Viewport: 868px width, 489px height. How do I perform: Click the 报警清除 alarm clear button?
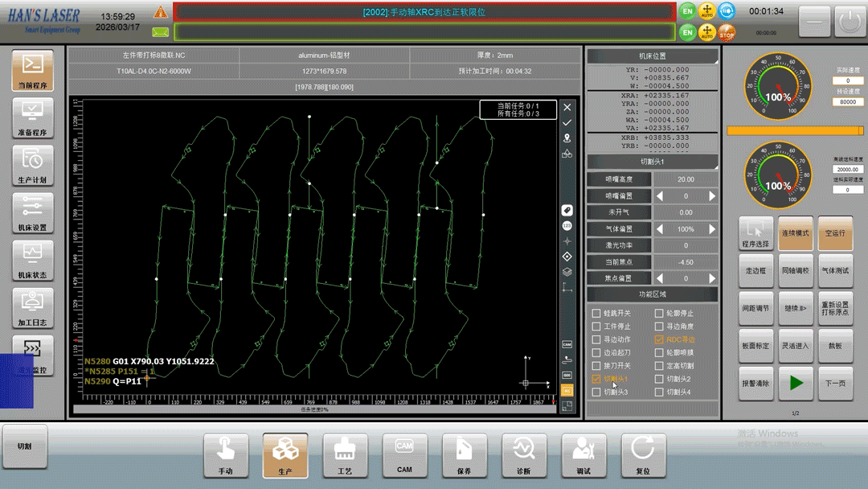pyautogui.click(x=755, y=383)
